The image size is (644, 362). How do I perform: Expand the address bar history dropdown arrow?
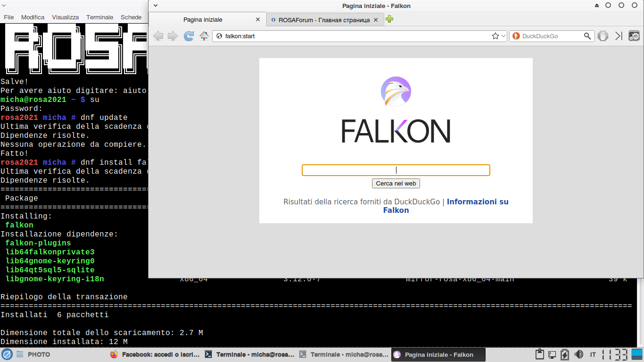[x=504, y=36]
